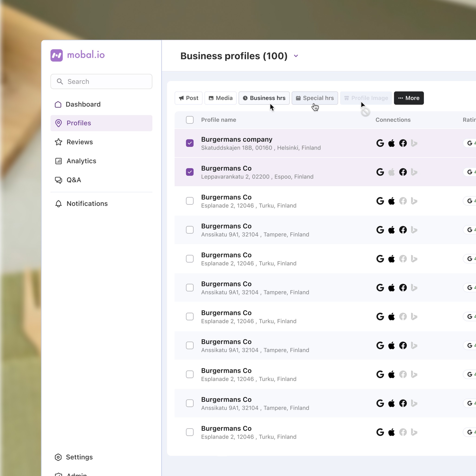The height and width of the screenshot is (476, 476).
Task: Open the More actions menu
Action: click(409, 98)
